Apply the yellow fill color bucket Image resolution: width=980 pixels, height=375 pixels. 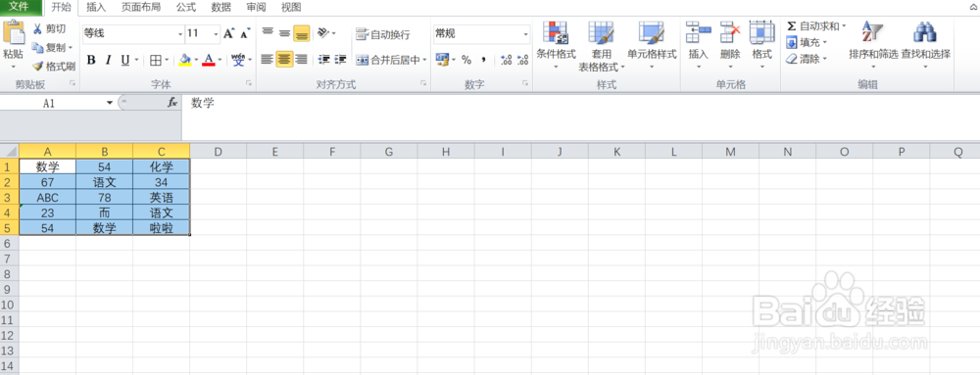pos(185,60)
